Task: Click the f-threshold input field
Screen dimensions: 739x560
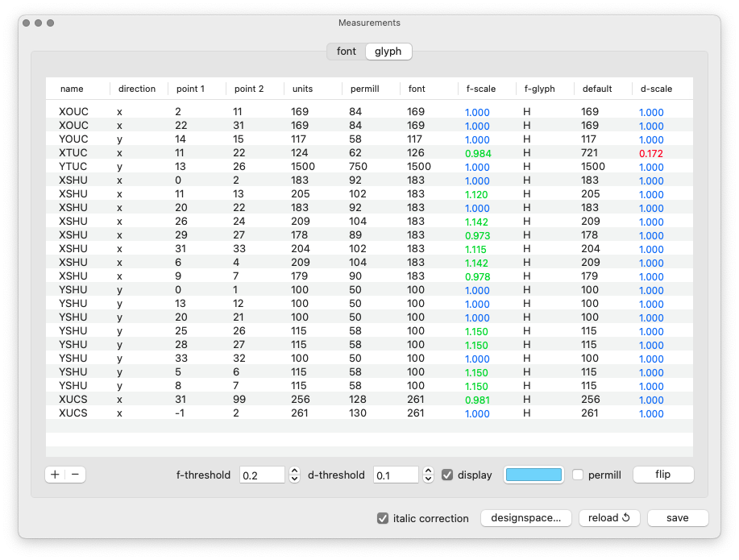Action: coord(262,475)
